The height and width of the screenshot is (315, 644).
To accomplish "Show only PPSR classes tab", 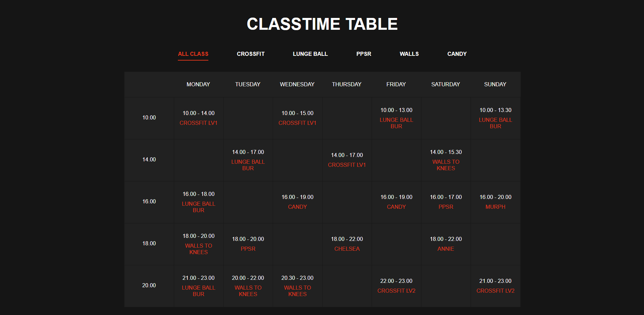I will pos(364,54).
